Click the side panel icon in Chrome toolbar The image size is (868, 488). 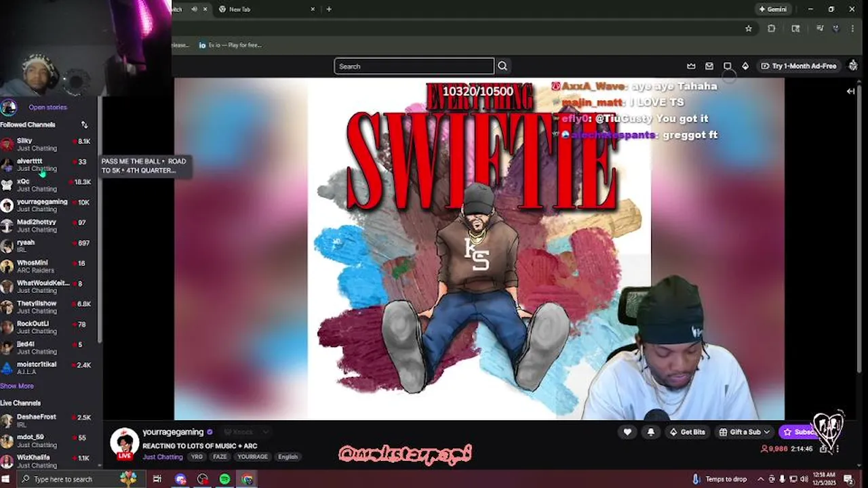click(795, 28)
